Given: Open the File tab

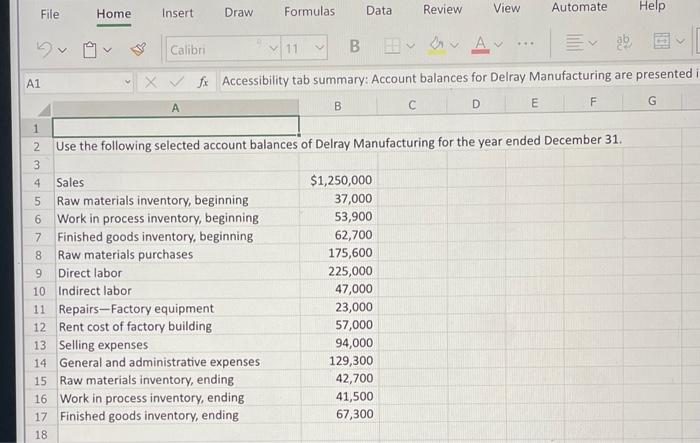Looking at the screenshot, I should click(x=50, y=14).
